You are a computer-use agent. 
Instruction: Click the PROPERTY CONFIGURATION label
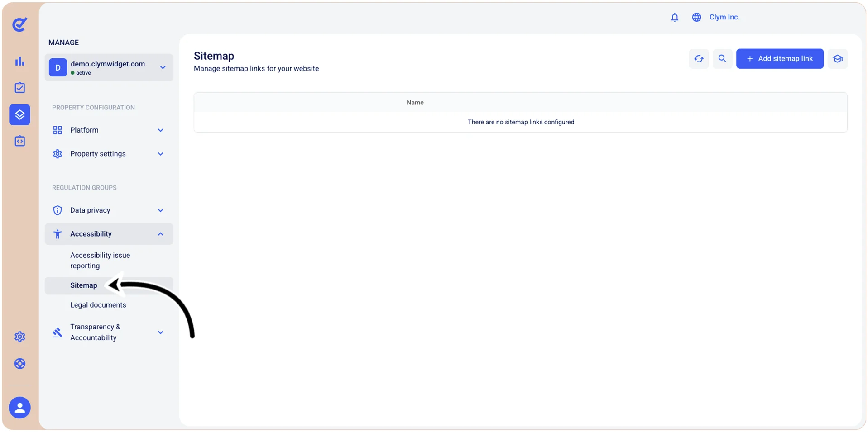93,108
